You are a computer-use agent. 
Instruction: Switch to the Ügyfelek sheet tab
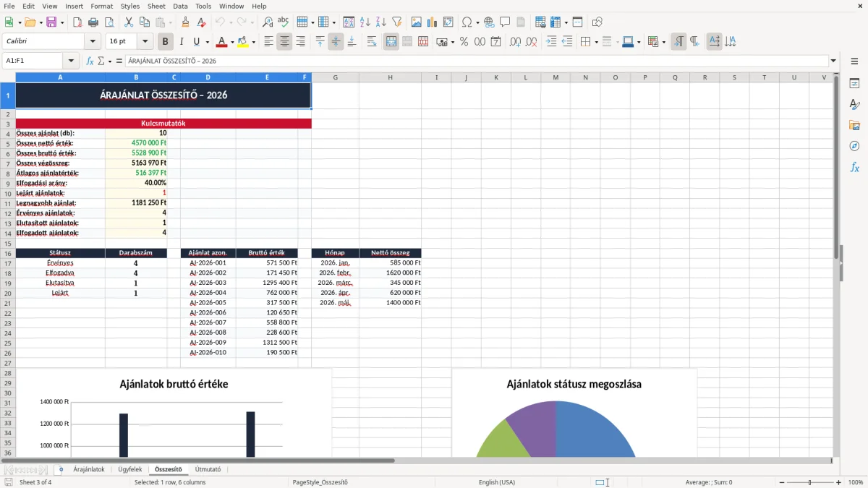click(x=130, y=469)
